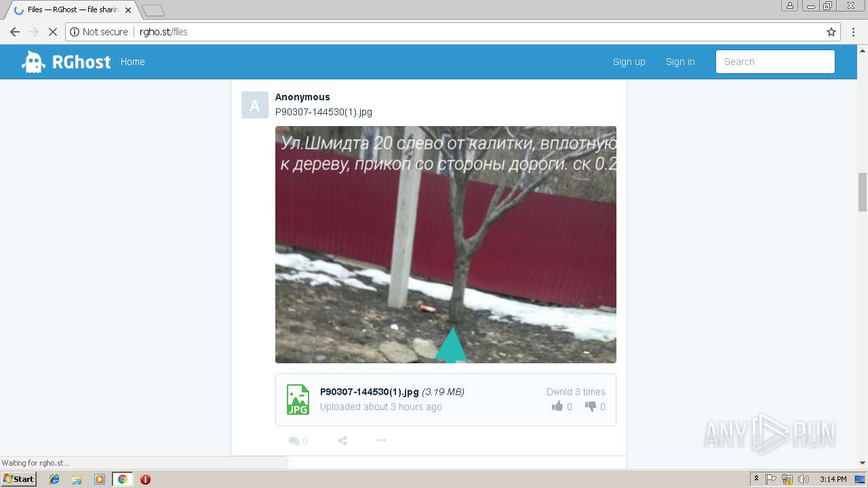Click 'Uploaded about 3 hours ago' text

[381, 407]
